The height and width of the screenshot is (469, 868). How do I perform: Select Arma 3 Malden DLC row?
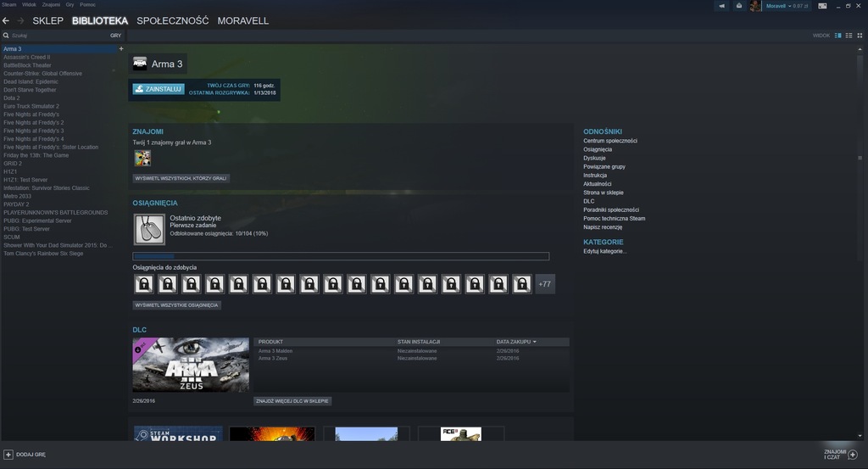(412, 351)
